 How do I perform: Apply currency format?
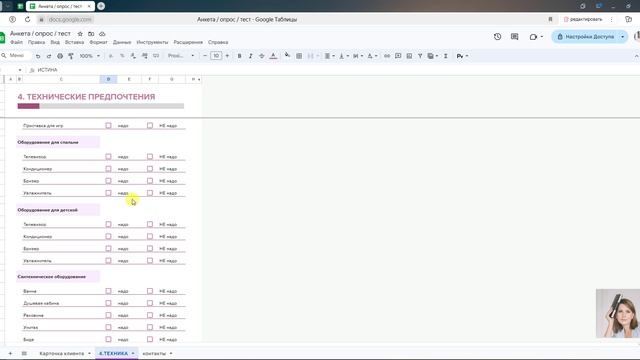coord(111,56)
